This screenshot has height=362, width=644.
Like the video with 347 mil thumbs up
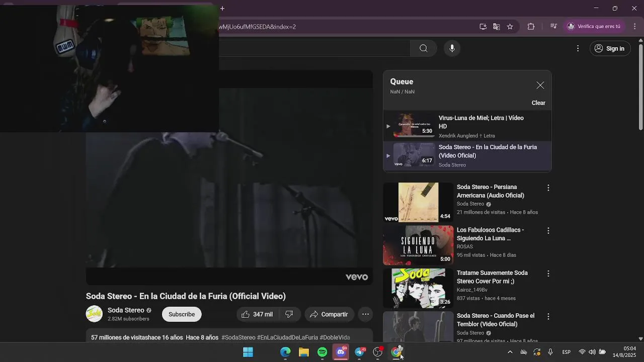click(x=257, y=314)
